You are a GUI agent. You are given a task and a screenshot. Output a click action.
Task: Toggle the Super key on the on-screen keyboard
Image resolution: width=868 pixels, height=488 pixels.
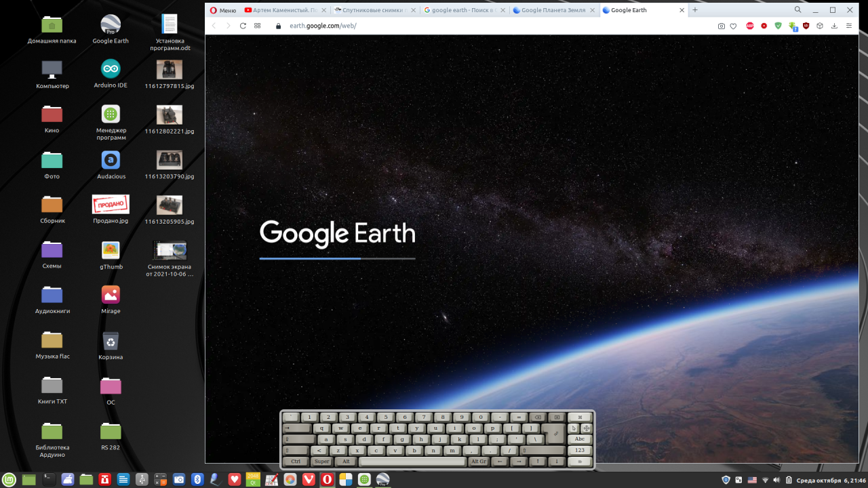(x=321, y=462)
